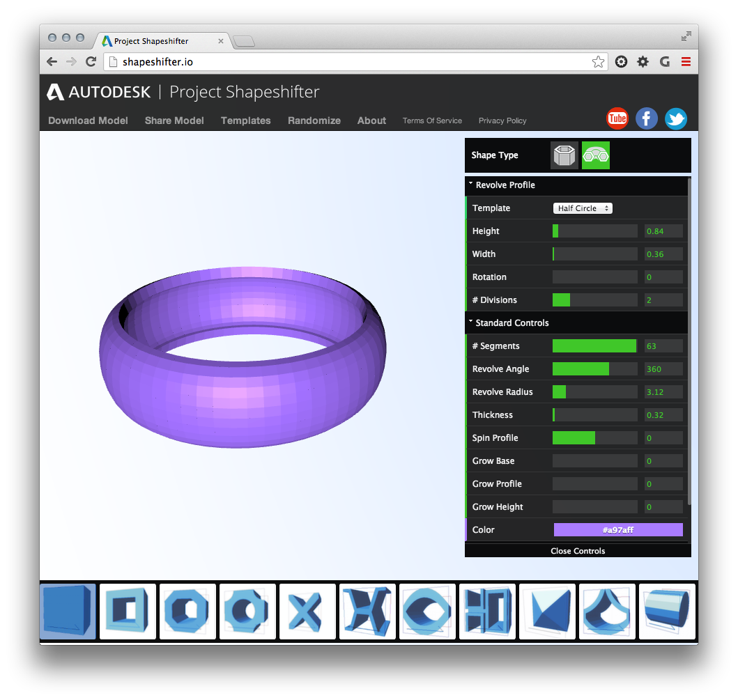Open the Facebook social icon
Screen dimensions: 738x700
click(646, 119)
